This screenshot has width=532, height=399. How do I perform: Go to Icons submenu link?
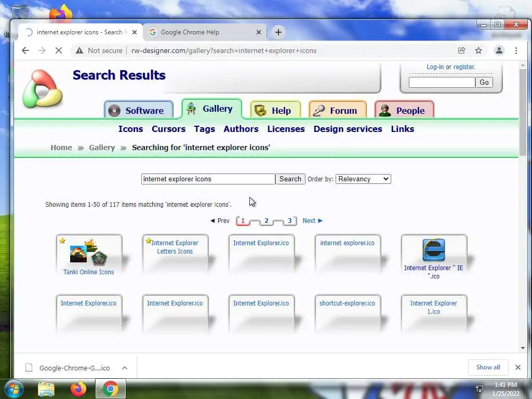pos(130,129)
